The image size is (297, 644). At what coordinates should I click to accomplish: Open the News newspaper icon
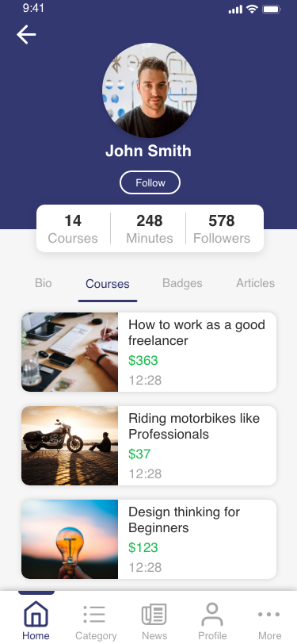click(154, 615)
